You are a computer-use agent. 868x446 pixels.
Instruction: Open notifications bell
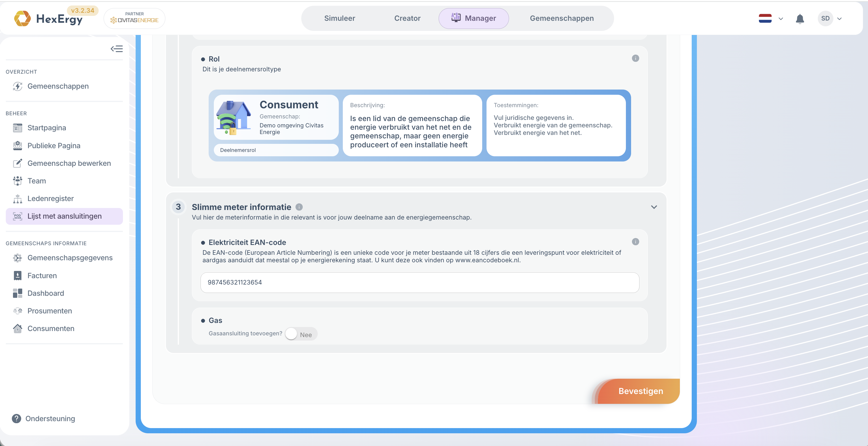(x=800, y=18)
